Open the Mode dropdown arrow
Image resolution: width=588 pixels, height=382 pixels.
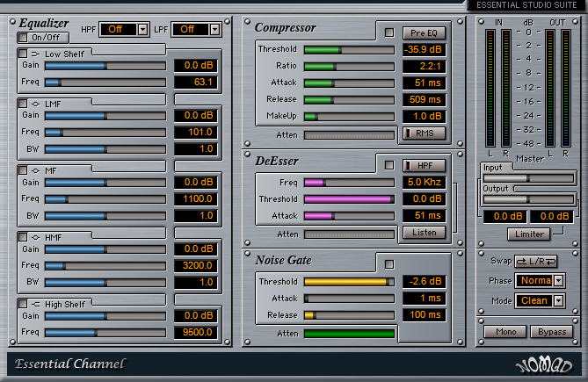point(559,300)
